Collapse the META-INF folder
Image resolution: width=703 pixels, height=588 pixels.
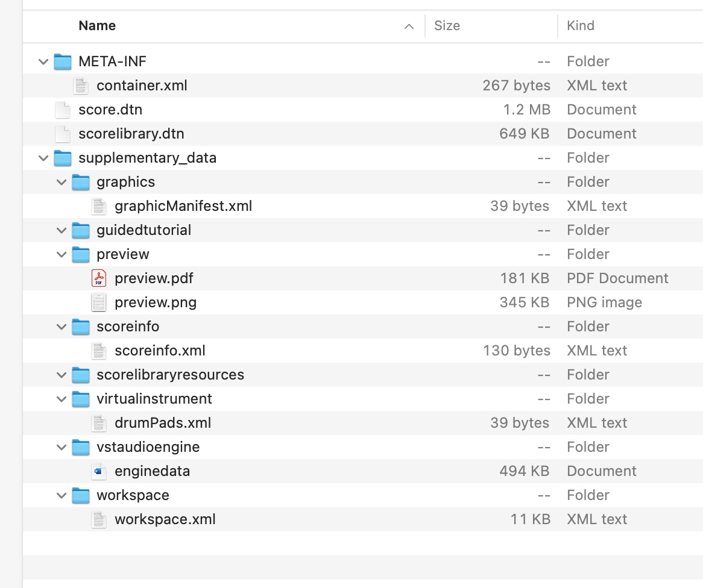(x=43, y=61)
